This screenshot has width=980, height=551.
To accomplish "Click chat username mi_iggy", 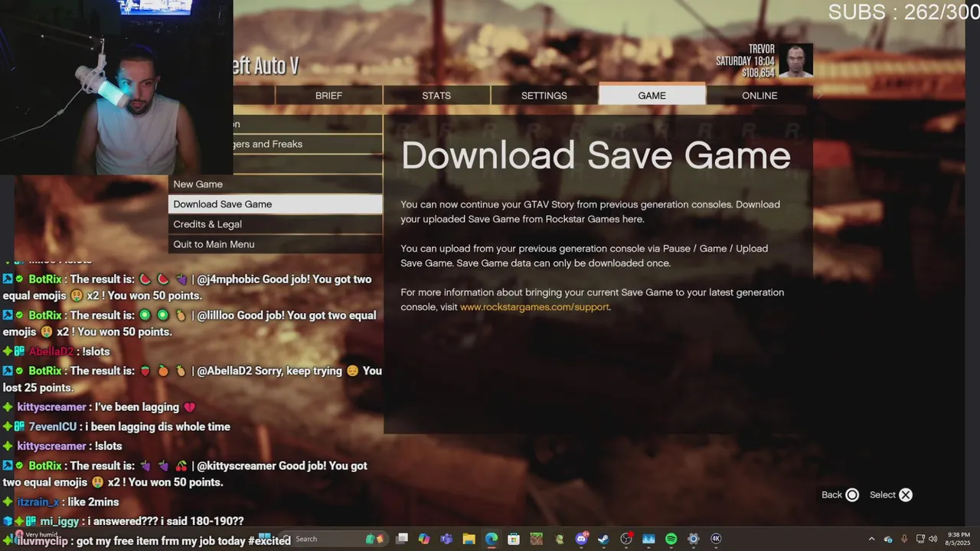I will pos(60,521).
